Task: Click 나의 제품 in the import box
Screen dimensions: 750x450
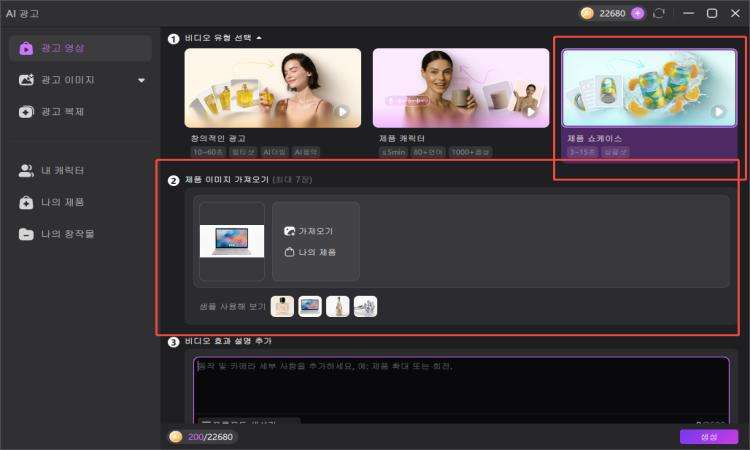Action: (x=310, y=252)
